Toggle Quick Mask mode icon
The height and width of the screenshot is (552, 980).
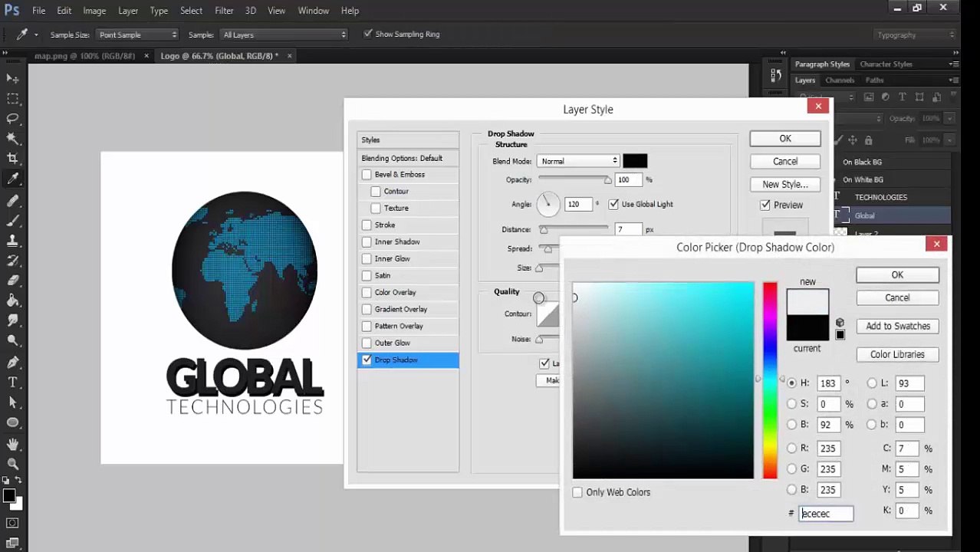[x=12, y=523]
